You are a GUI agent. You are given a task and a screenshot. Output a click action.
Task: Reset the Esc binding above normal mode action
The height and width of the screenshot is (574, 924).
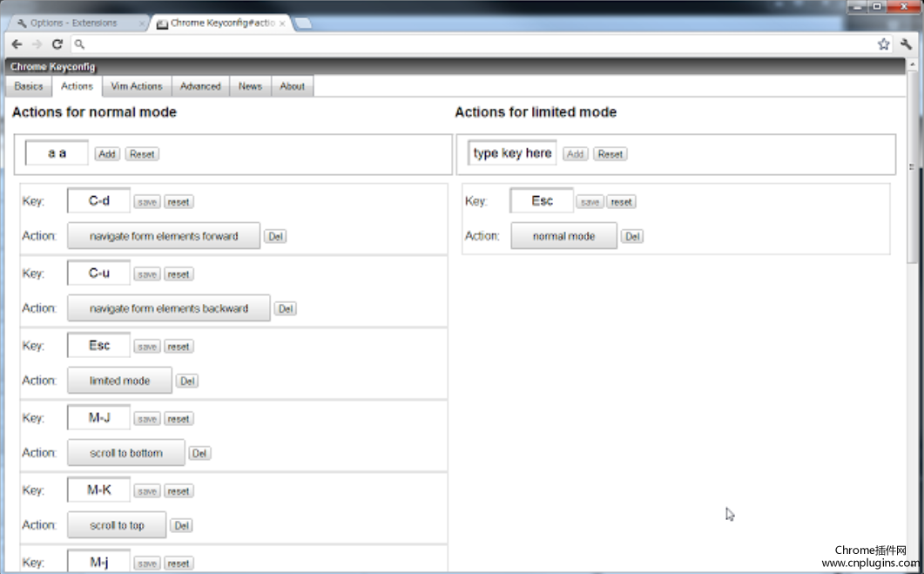point(622,202)
